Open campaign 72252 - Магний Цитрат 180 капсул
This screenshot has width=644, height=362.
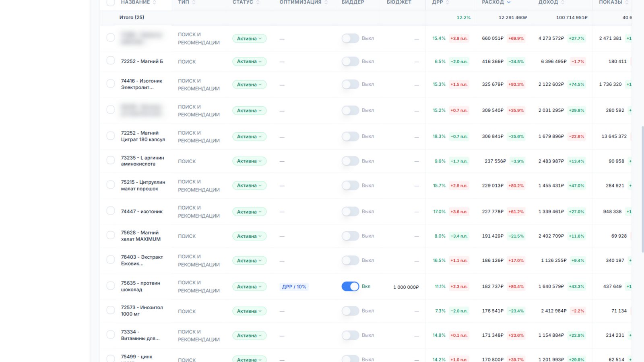click(x=143, y=136)
